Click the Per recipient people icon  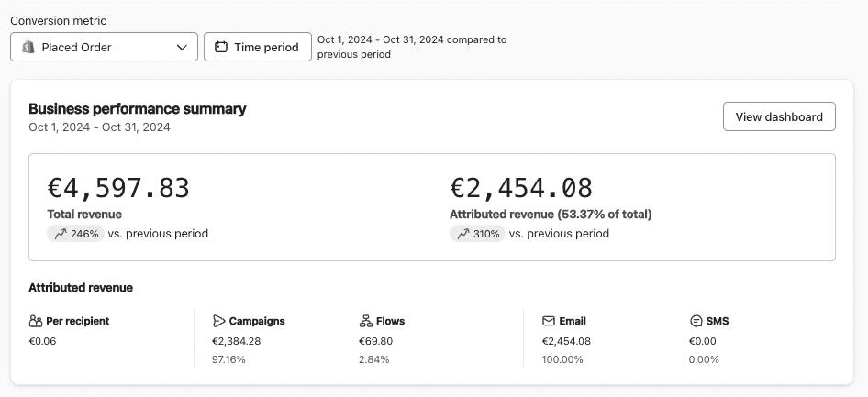coord(36,321)
